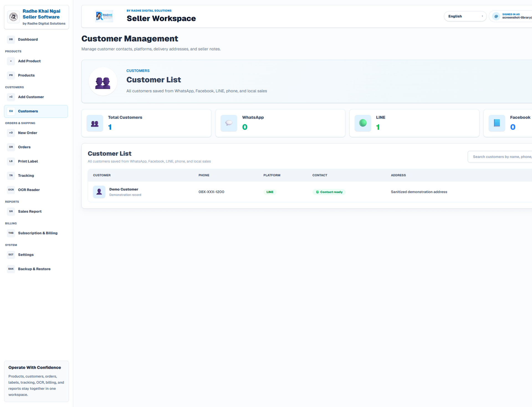Click the LB icon for Print Label
532x407 pixels.
11,161
